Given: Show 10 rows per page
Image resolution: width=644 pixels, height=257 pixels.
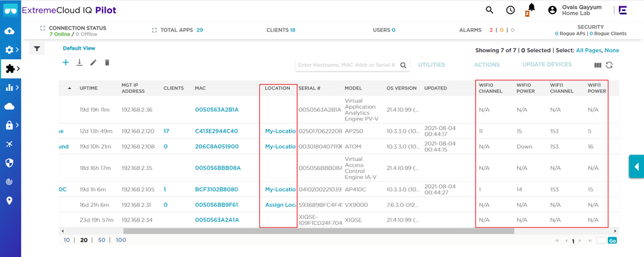Looking at the screenshot, I should (66, 240).
